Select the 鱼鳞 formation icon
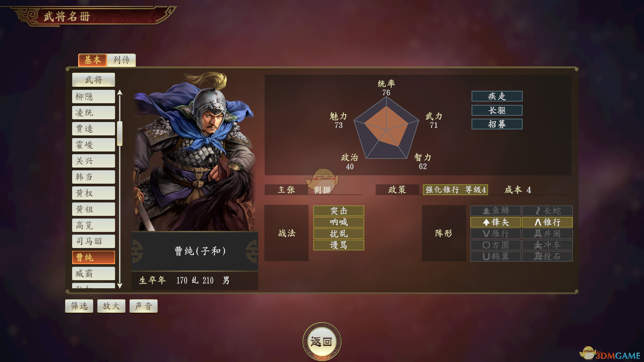Image resolution: width=644 pixels, height=362 pixels. coord(495,211)
